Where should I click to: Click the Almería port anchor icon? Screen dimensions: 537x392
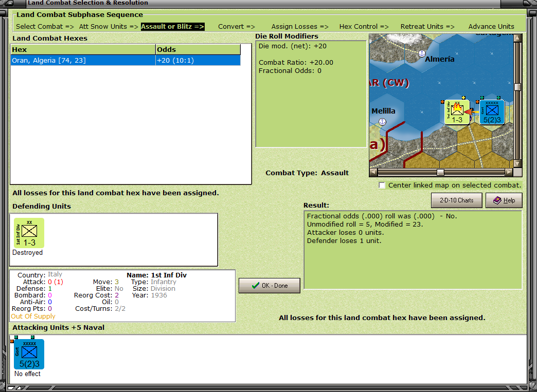coord(422,53)
